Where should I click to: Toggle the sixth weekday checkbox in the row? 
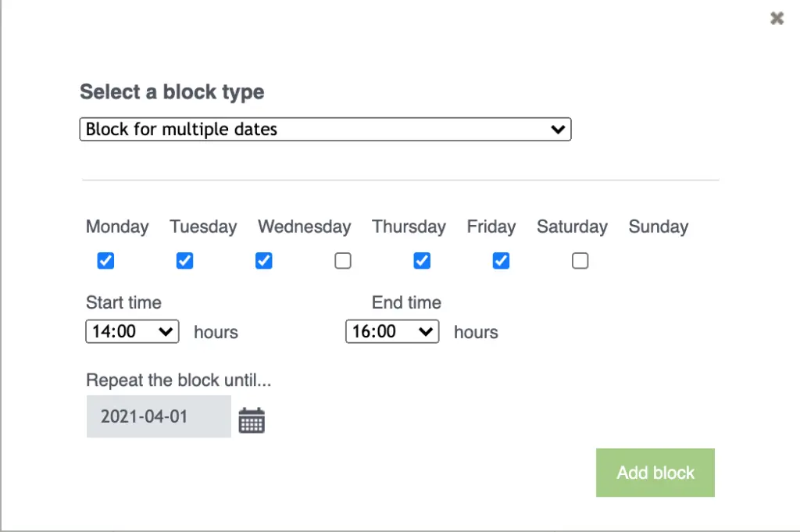coord(501,261)
